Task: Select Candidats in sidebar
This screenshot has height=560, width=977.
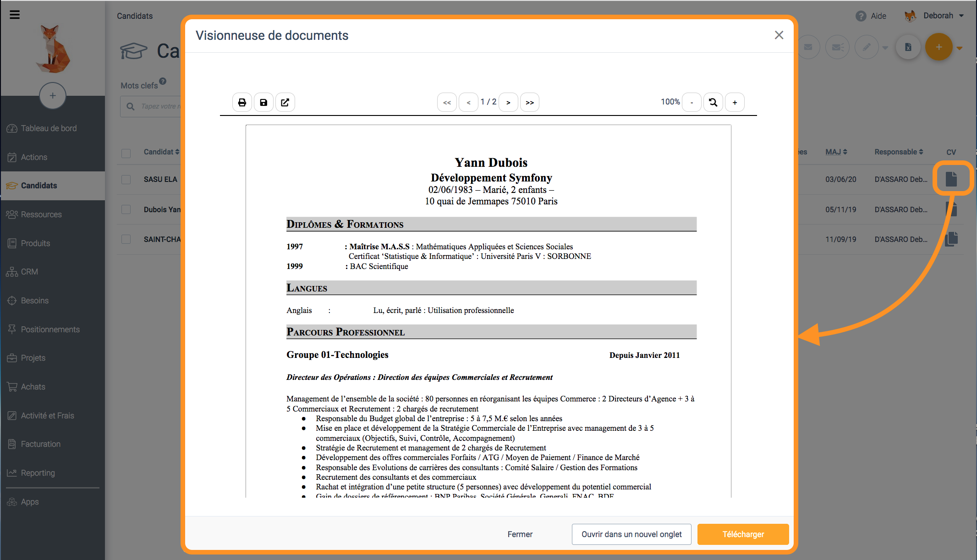Action: (x=53, y=186)
